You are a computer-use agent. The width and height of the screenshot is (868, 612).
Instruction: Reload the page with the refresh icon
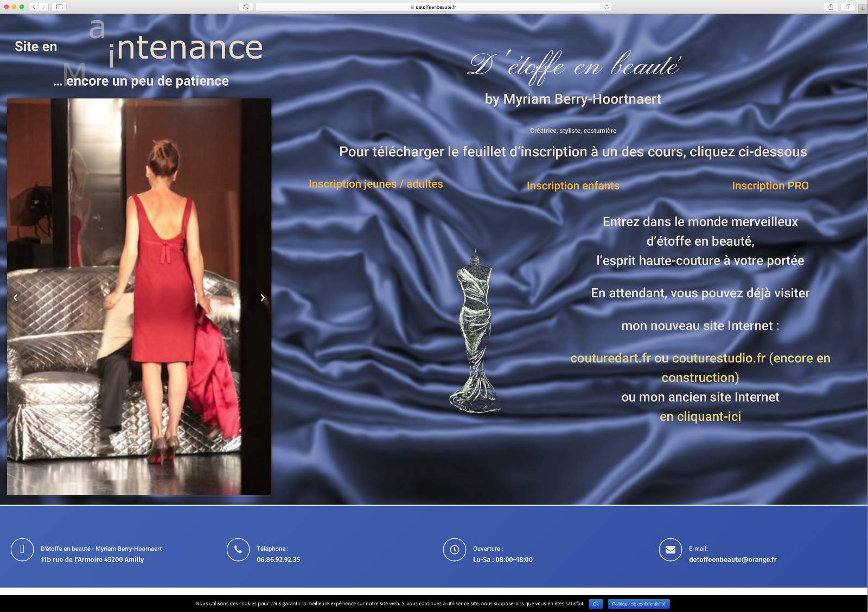[x=607, y=7]
